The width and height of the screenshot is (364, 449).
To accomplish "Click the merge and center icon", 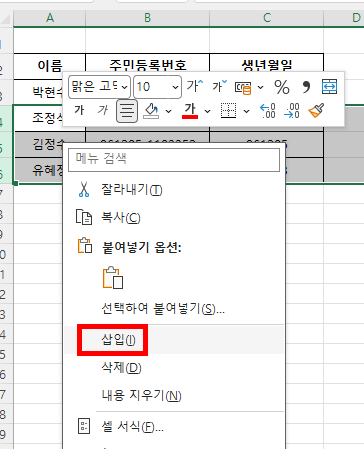I will point(329,87).
